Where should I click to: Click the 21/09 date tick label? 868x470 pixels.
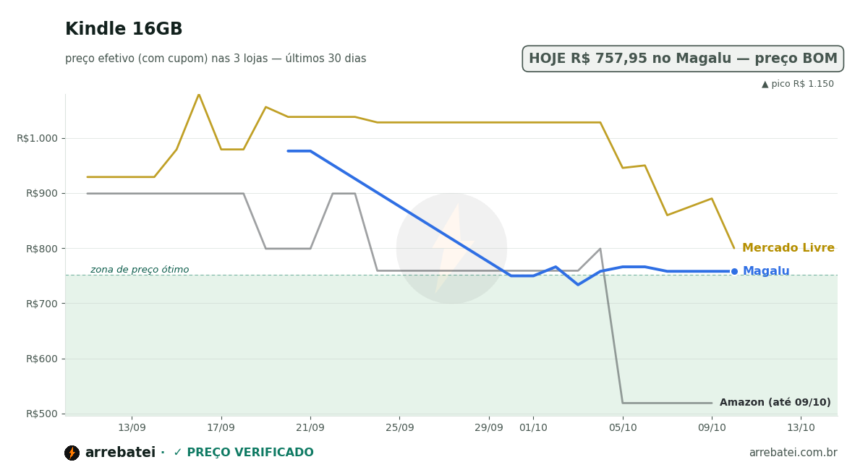coord(310,427)
